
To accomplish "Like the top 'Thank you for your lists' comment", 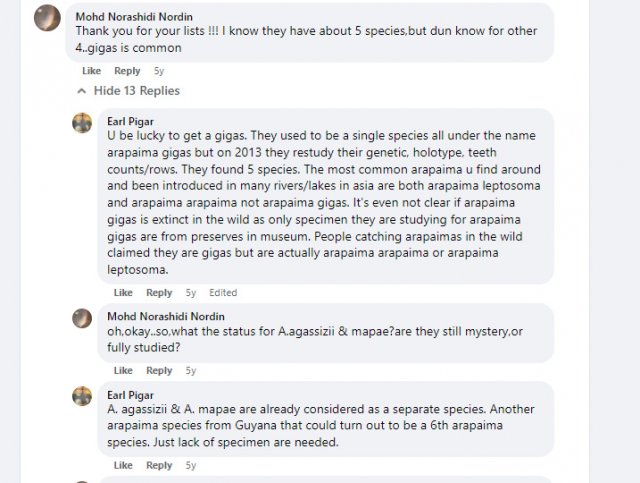I will [x=91, y=71].
